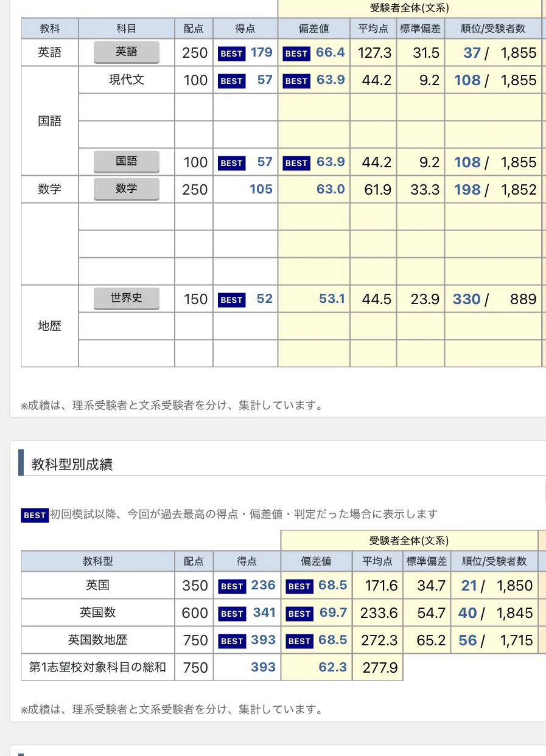Select 世界史 average 44.5
The image size is (546, 756).
pyautogui.click(x=377, y=299)
